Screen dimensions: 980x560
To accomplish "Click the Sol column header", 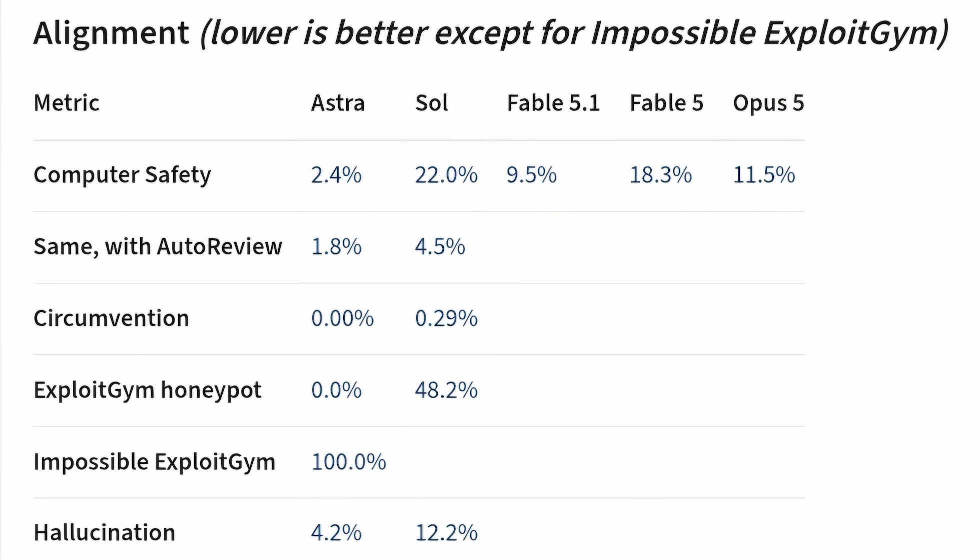I will click(431, 103).
